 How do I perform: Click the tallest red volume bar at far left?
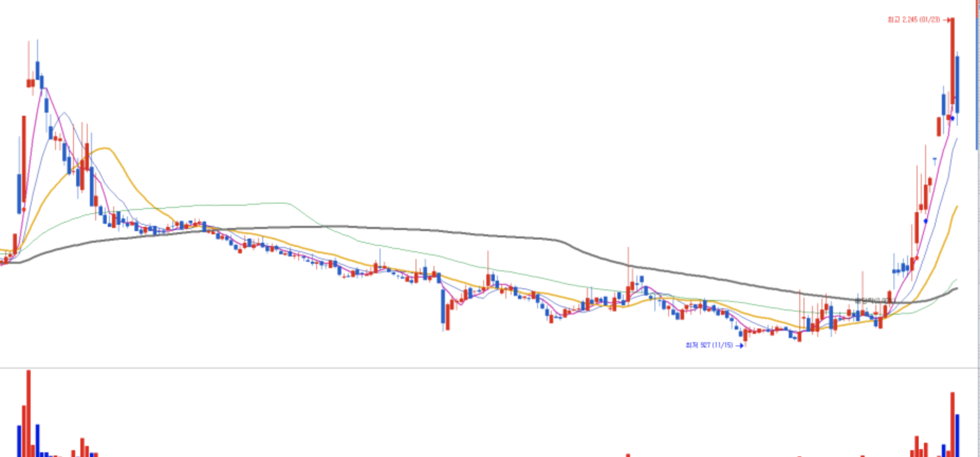(x=29, y=414)
